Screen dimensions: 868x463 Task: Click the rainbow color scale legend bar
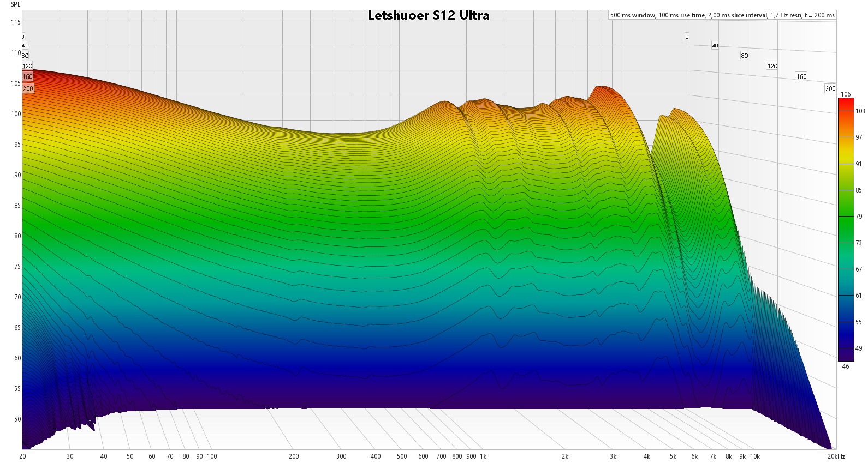click(845, 230)
